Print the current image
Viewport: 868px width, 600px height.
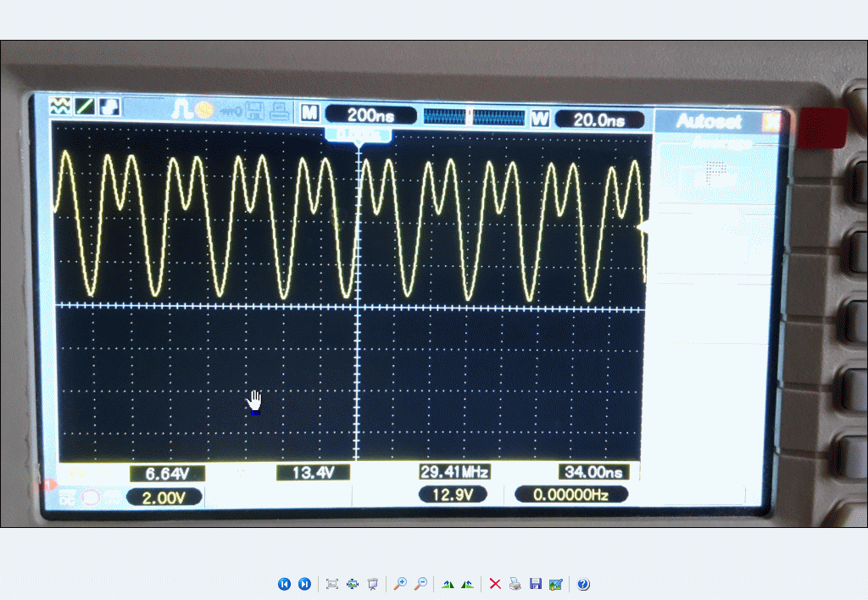tap(515, 584)
